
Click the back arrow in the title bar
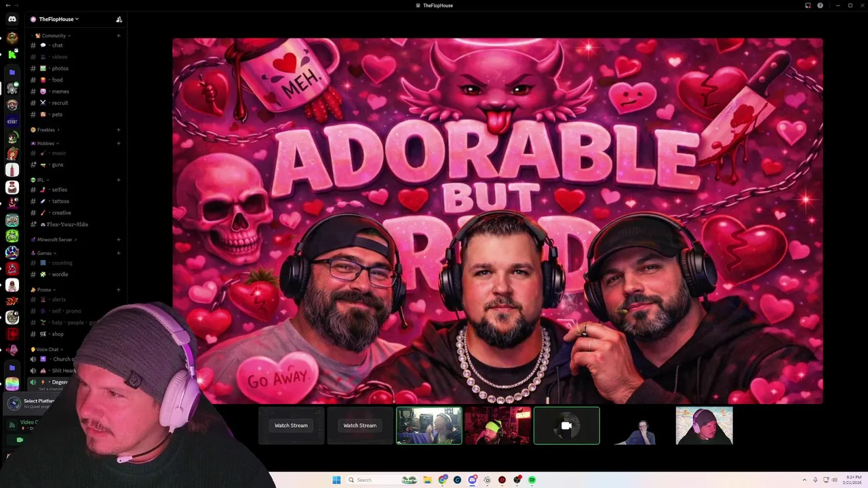[x=7, y=5]
